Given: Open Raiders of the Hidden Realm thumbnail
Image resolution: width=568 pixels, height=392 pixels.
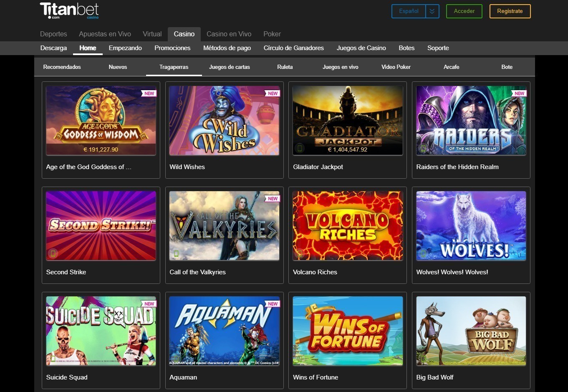Looking at the screenshot, I should (471, 121).
